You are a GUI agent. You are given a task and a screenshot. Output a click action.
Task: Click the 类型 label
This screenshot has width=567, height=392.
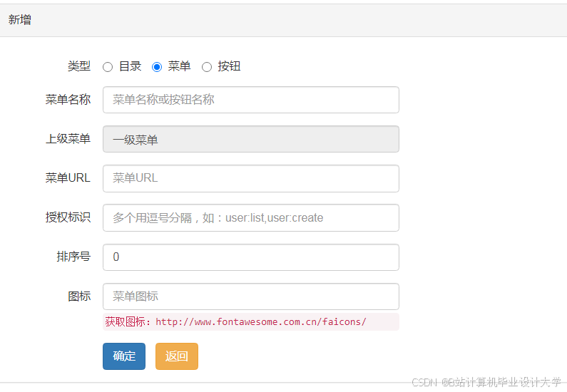pyautogui.click(x=79, y=66)
